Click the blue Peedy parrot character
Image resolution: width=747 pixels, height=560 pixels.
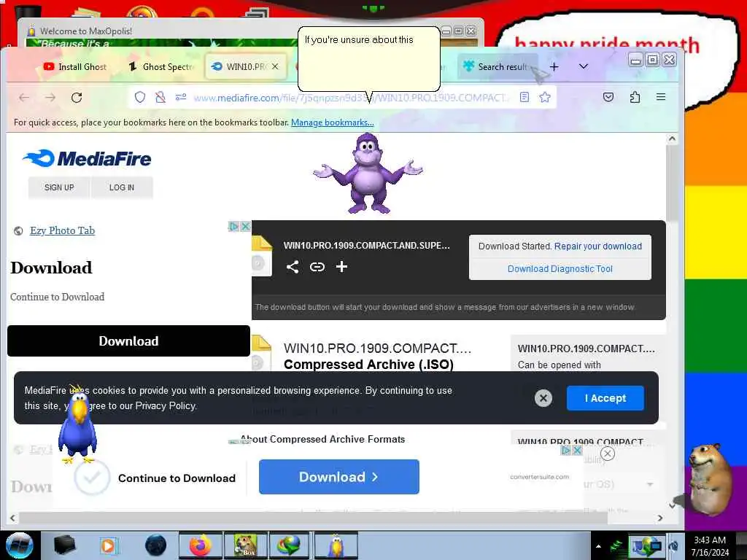pyautogui.click(x=78, y=425)
